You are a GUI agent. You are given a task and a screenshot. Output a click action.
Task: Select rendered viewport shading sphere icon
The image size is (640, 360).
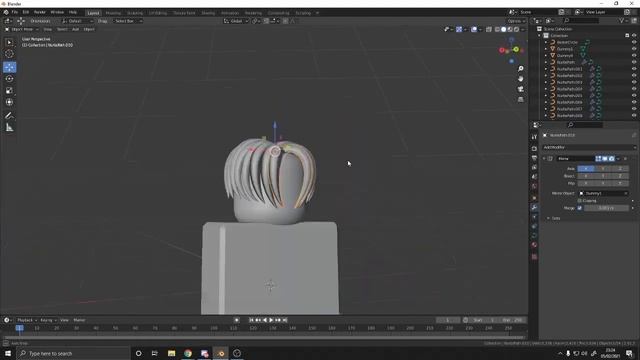(x=517, y=29)
